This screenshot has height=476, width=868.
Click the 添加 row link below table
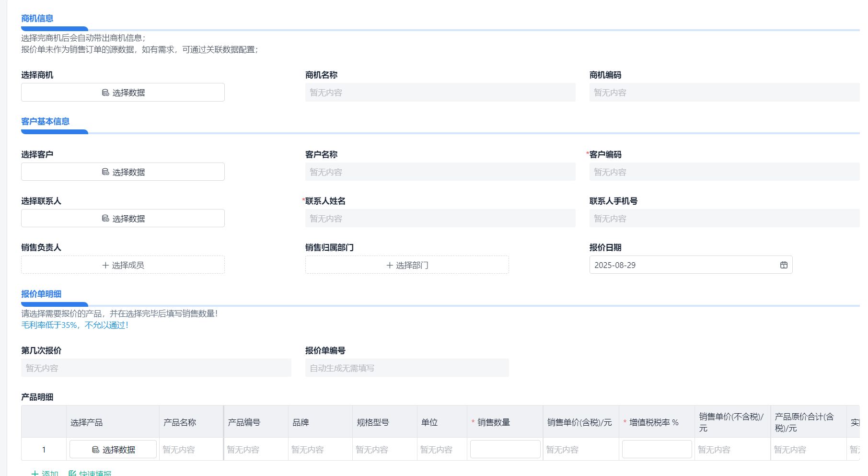click(45, 473)
